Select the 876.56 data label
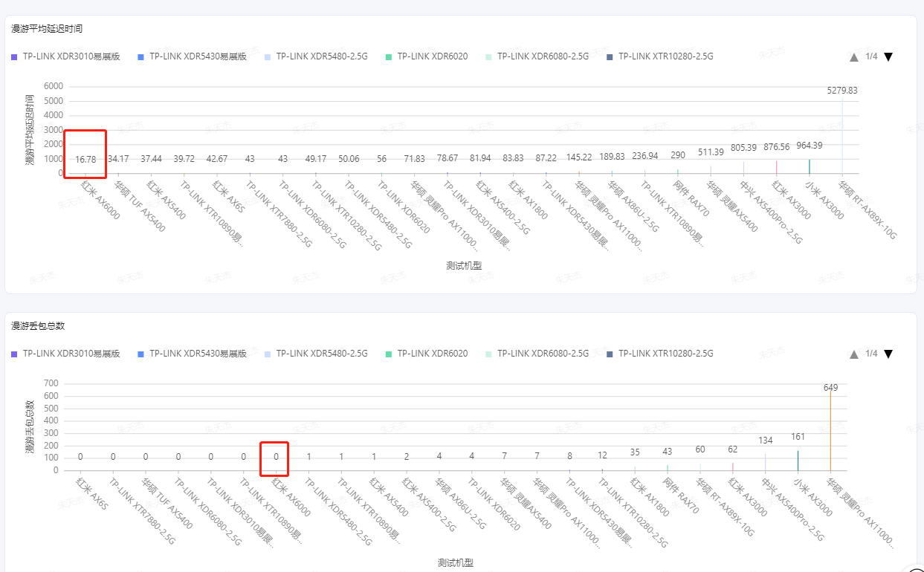 777,147
